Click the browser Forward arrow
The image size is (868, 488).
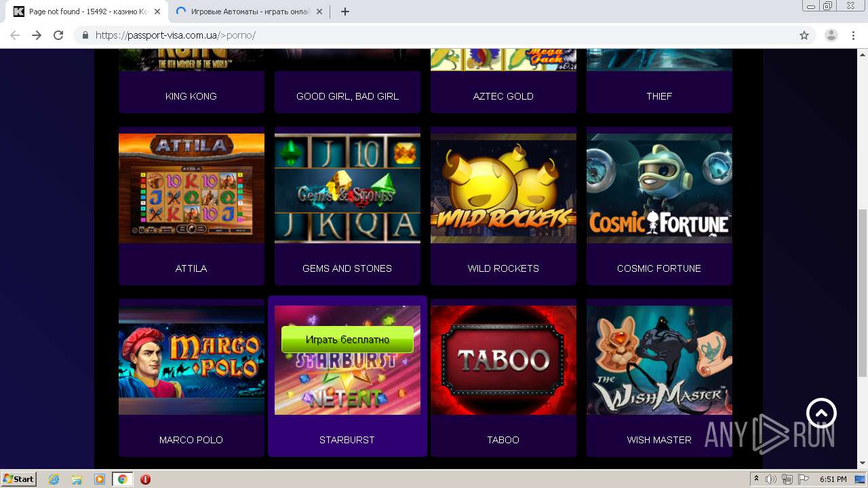(37, 35)
